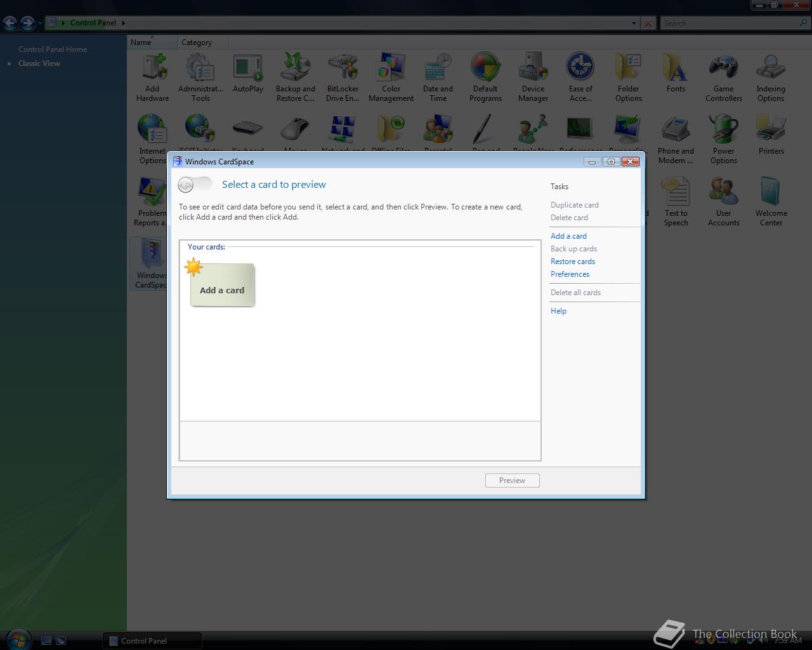Viewport: 812px width, 650px height.
Task: Open Default Programs icon
Action: pyautogui.click(x=485, y=77)
